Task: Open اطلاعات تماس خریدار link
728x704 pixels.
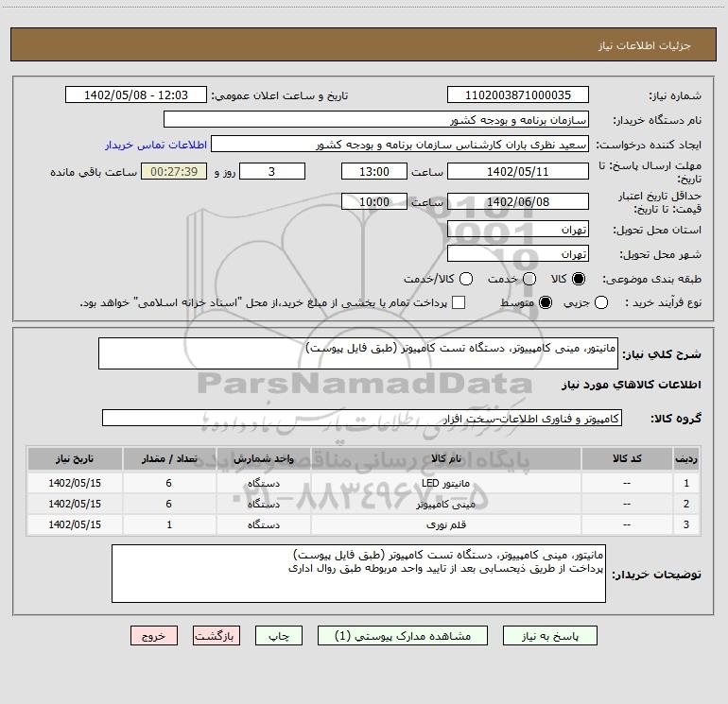Action: click(x=156, y=145)
